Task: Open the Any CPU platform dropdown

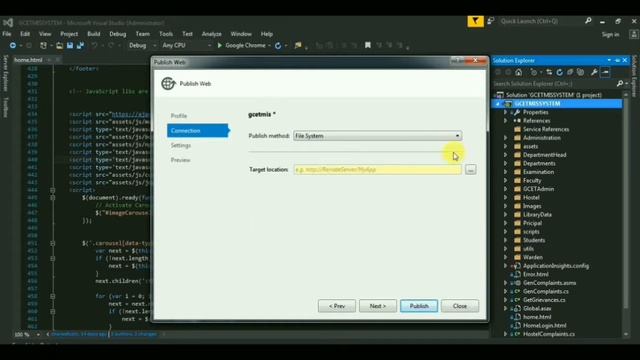Action: click(187, 46)
